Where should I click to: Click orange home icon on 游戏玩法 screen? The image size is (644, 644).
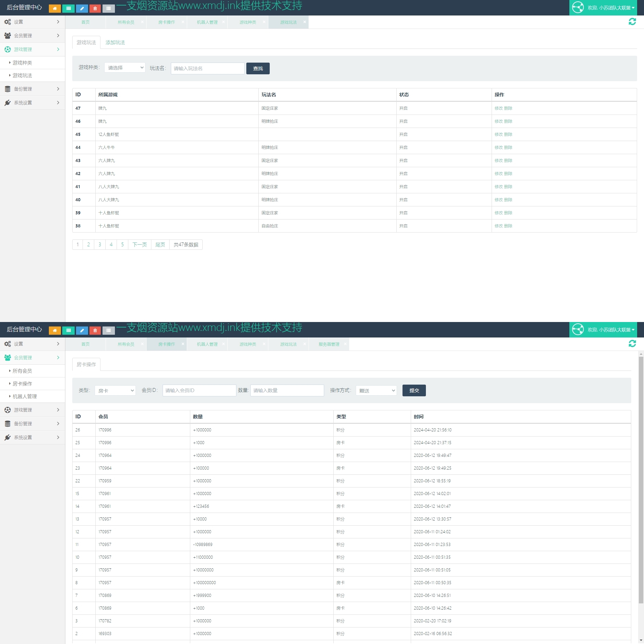click(55, 8)
